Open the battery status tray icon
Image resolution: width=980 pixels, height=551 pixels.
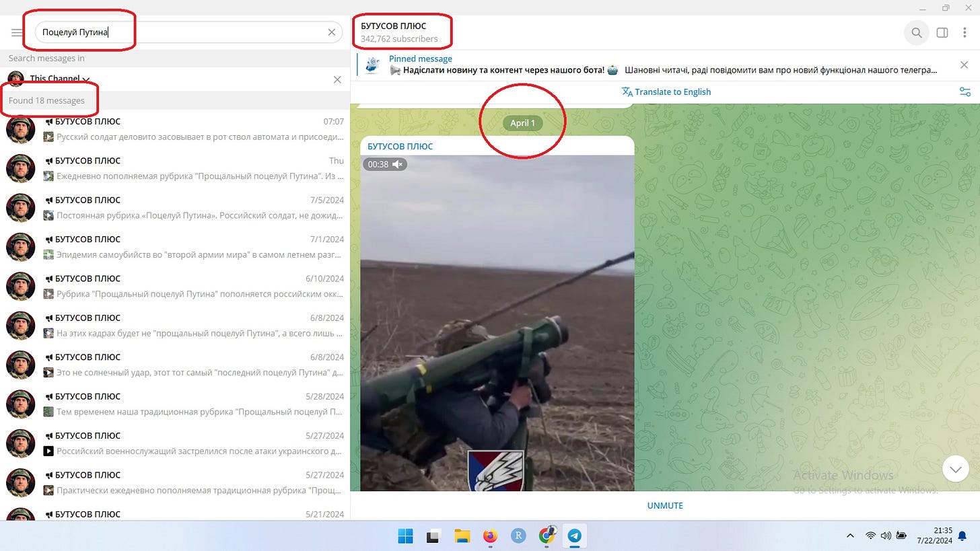901,536
